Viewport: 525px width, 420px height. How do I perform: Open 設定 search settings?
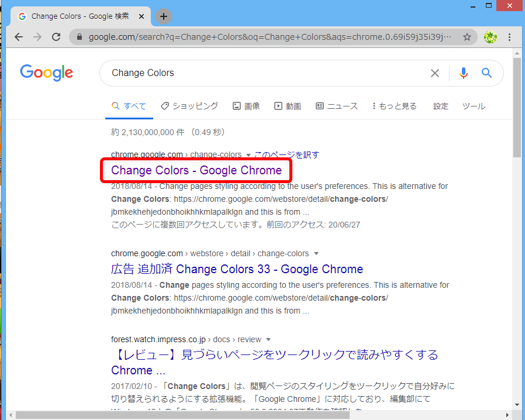(x=441, y=106)
